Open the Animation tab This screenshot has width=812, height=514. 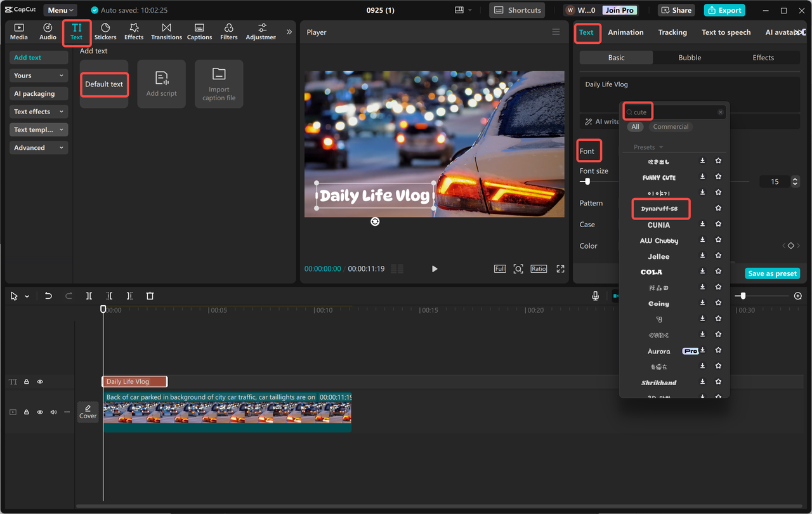click(x=625, y=32)
